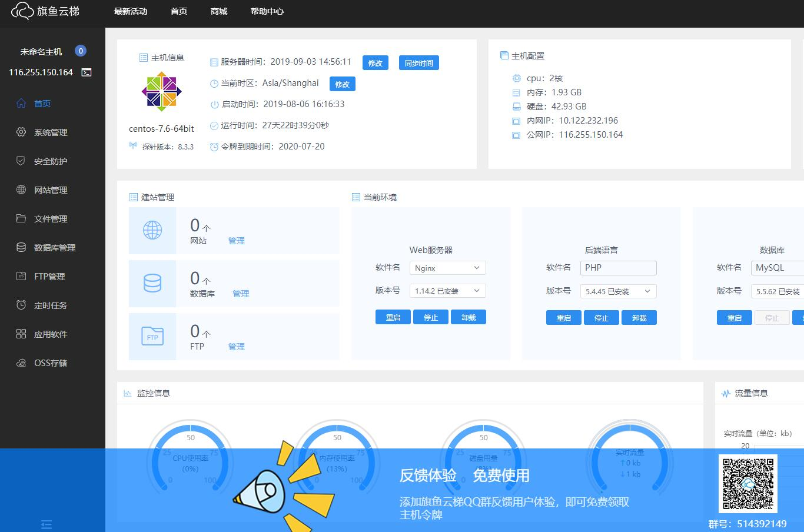Stop the Nginx web server with 停止
Viewport: 804px width, 532px height.
(431, 317)
